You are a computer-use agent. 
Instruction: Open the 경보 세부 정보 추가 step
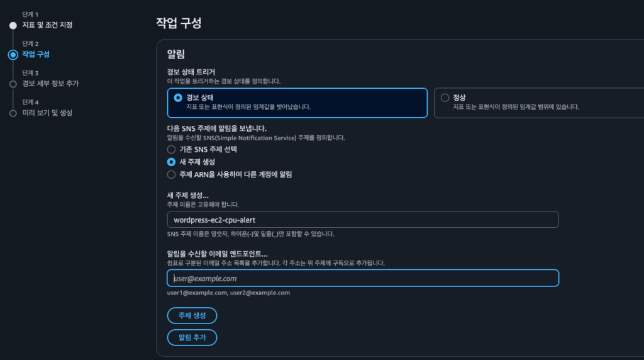click(50, 84)
